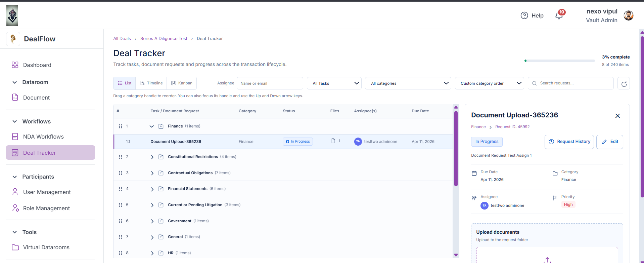Collapse the Finance category row

point(152,126)
